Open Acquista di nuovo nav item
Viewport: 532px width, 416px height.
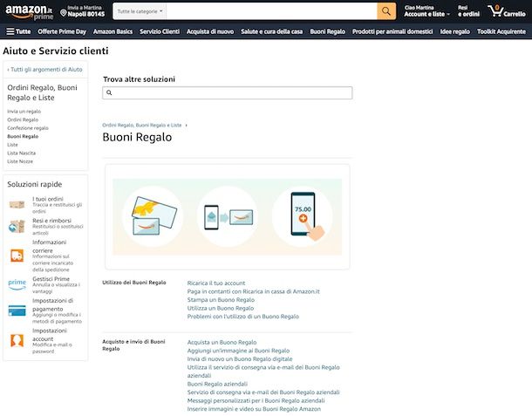tap(210, 31)
